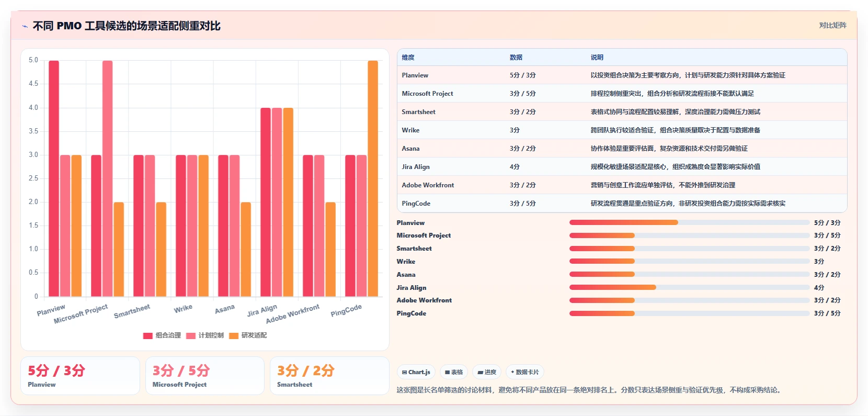Screen dimensions: 868x416
Task: Click the PingCode progress bar
Action: pyautogui.click(x=689, y=313)
